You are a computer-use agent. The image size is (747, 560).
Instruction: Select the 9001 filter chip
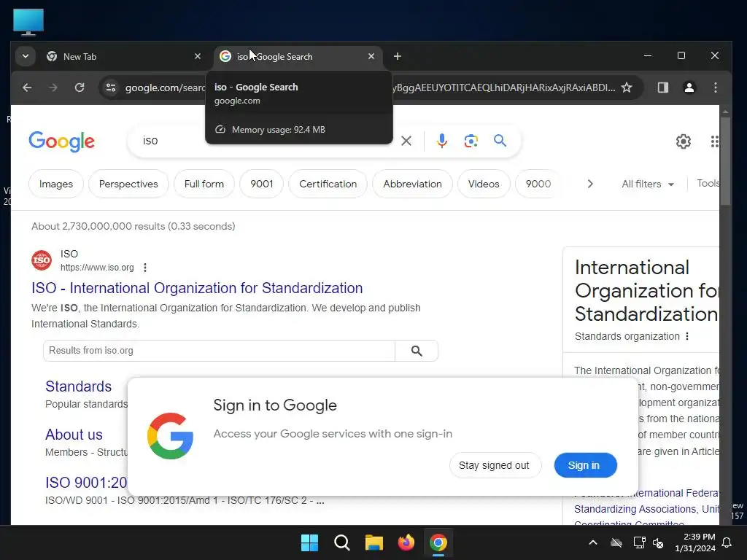pos(262,184)
